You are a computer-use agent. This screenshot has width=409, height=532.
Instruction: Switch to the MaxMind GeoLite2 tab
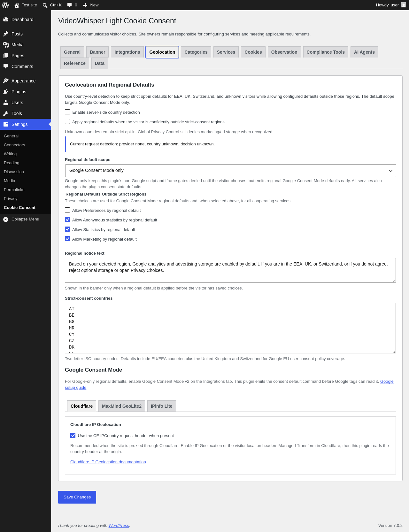pos(122,406)
